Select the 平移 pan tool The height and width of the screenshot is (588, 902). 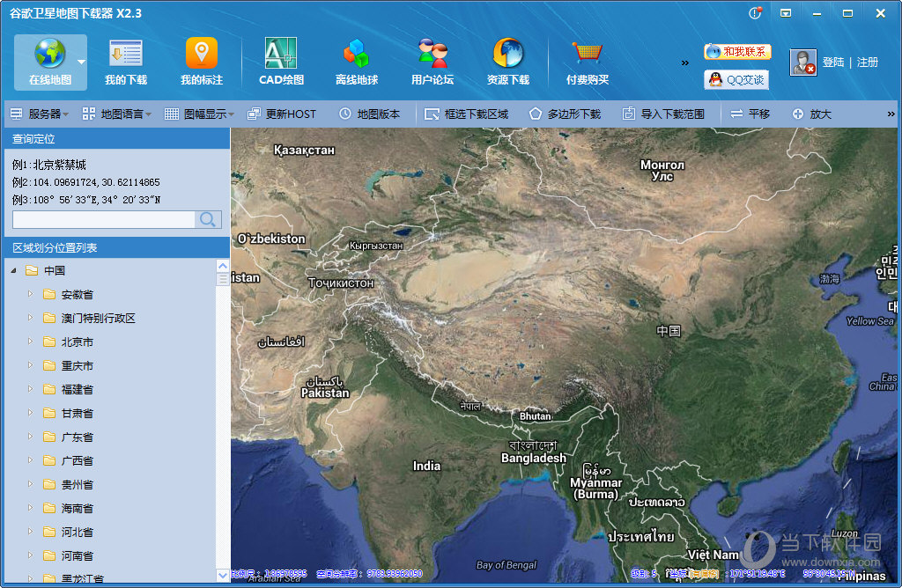point(750,114)
